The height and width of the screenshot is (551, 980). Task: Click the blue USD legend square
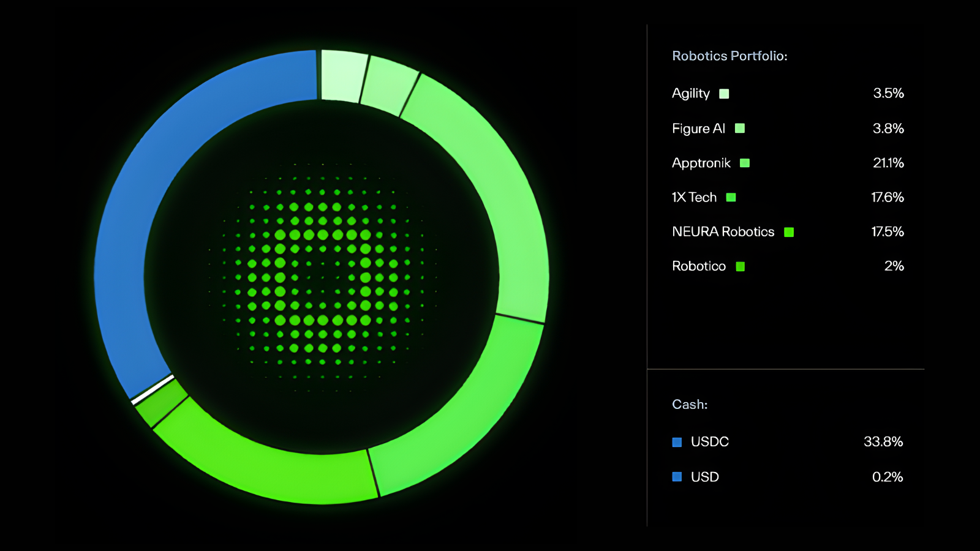click(677, 477)
